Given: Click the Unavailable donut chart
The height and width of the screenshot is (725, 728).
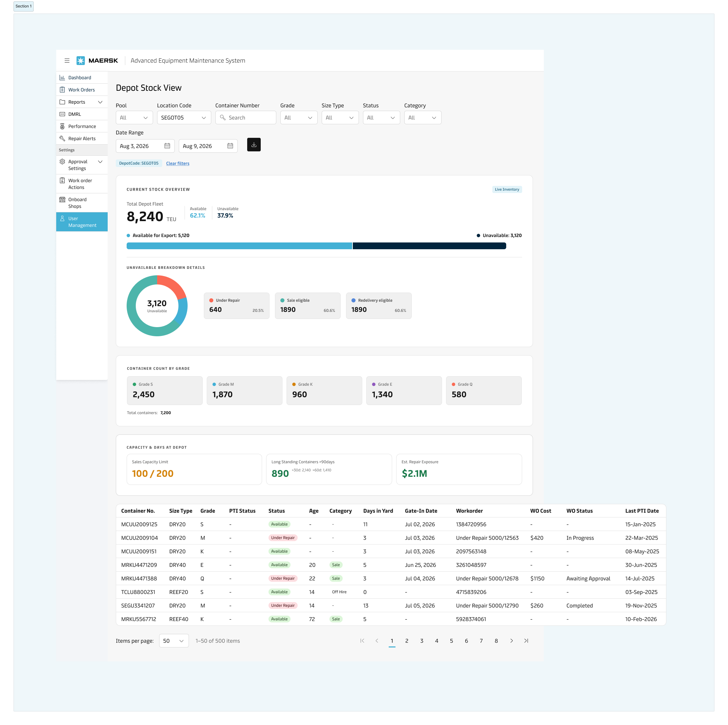Looking at the screenshot, I should tap(157, 306).
